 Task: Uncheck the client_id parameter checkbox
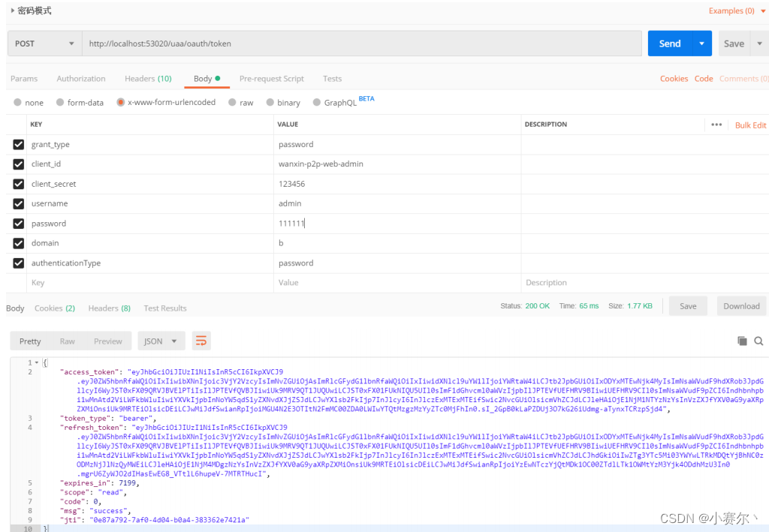click(19, 164)
